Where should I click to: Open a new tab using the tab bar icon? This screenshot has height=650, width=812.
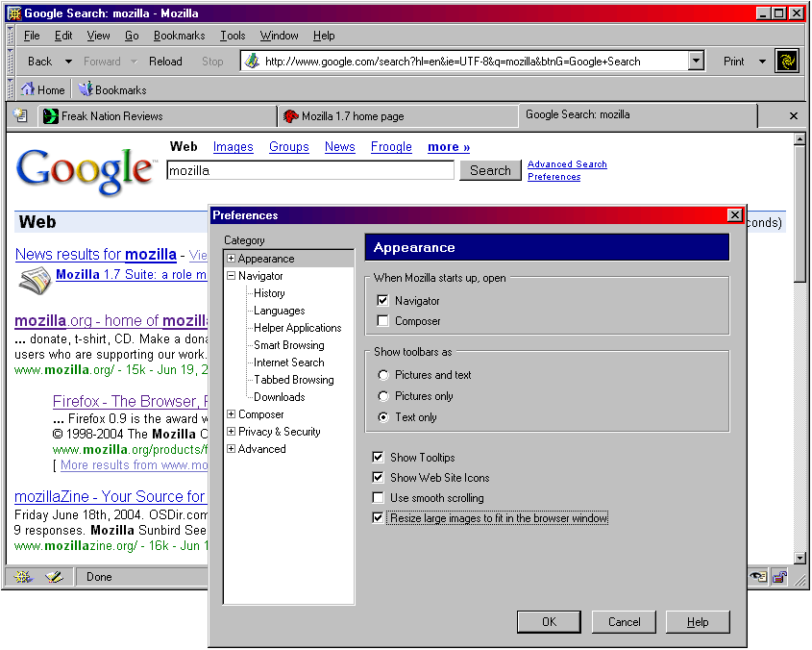pos(21,116)
